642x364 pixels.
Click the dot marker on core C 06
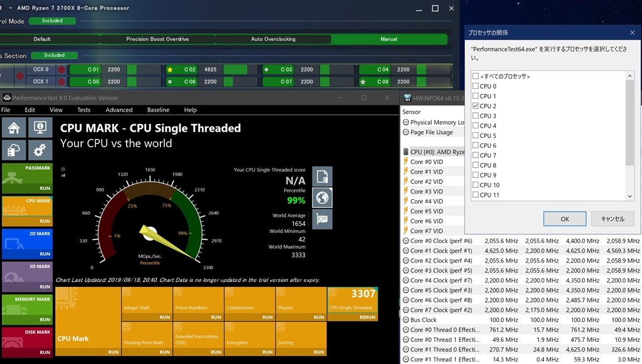pyautogui.click(x=170, y=82)
